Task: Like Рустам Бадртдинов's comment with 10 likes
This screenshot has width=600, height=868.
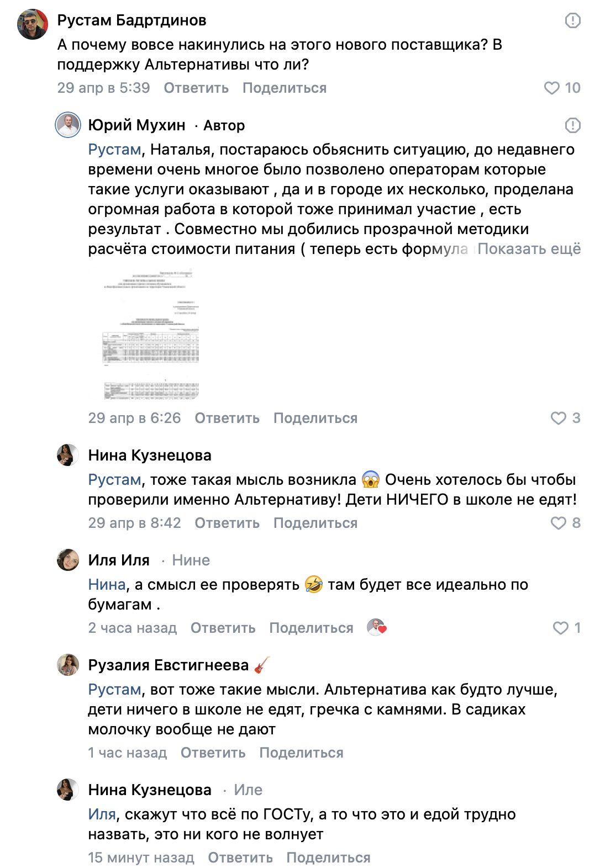Action: [x=552, y=88]
